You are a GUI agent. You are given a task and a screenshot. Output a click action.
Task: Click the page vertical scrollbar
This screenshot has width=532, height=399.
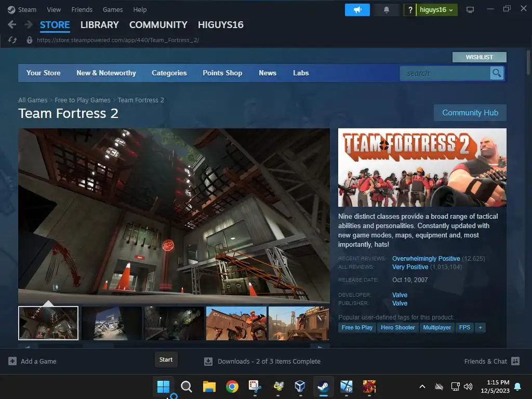pyautogui.click(x=528, y=62)
